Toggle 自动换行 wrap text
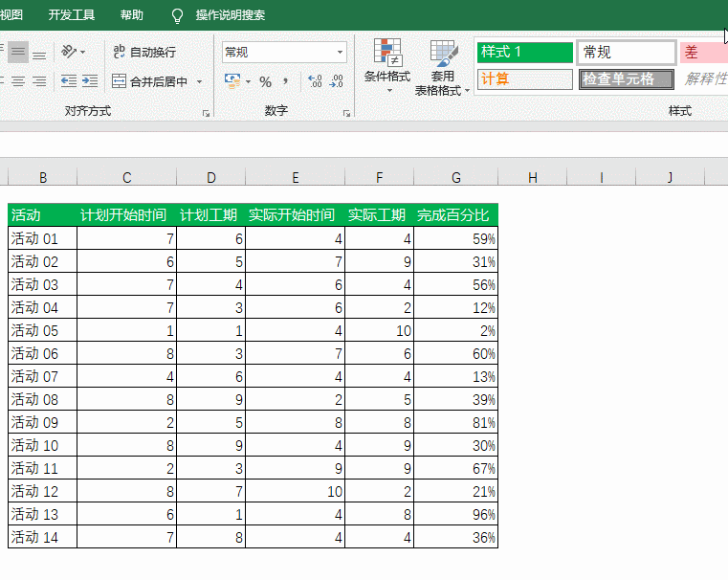The width and height of the screenshot is (728, 580). click(144, 52)
